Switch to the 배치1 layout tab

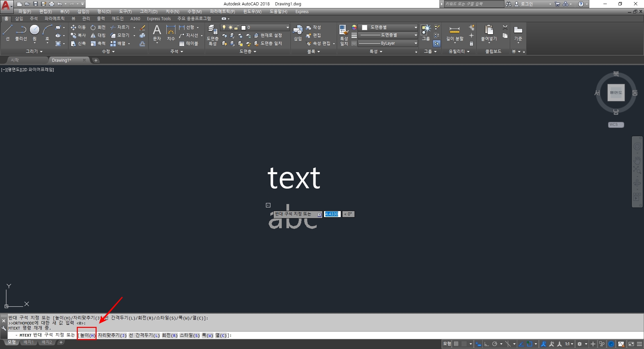[29, 342]
